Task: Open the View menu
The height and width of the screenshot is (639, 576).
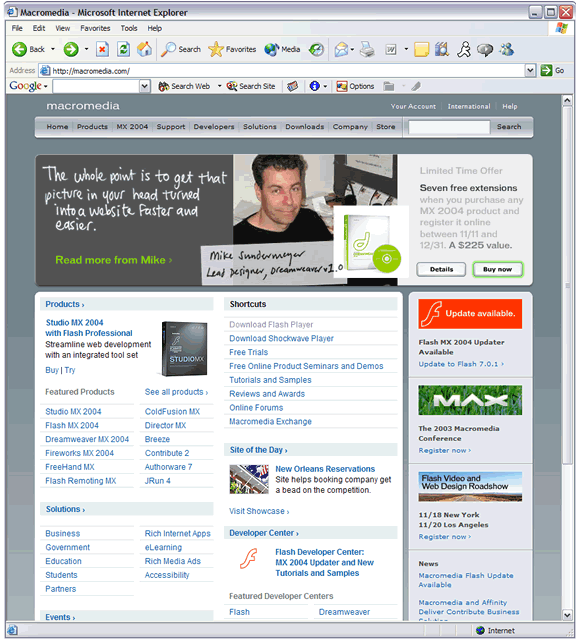Action: click(x=63, y=28)
